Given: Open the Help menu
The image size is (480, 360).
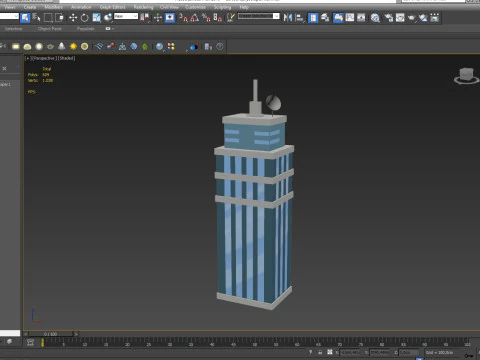Looking at the screenshot, I should pos(244,7).
